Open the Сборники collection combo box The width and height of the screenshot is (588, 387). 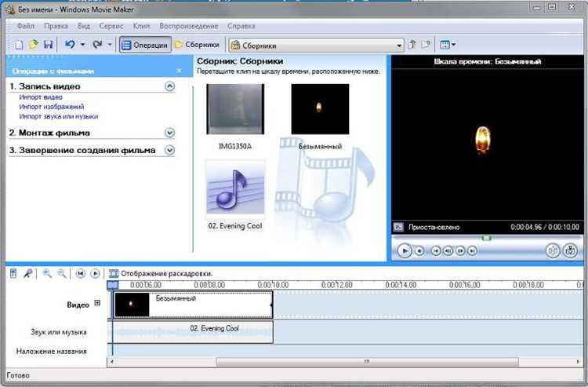[316, 46]
